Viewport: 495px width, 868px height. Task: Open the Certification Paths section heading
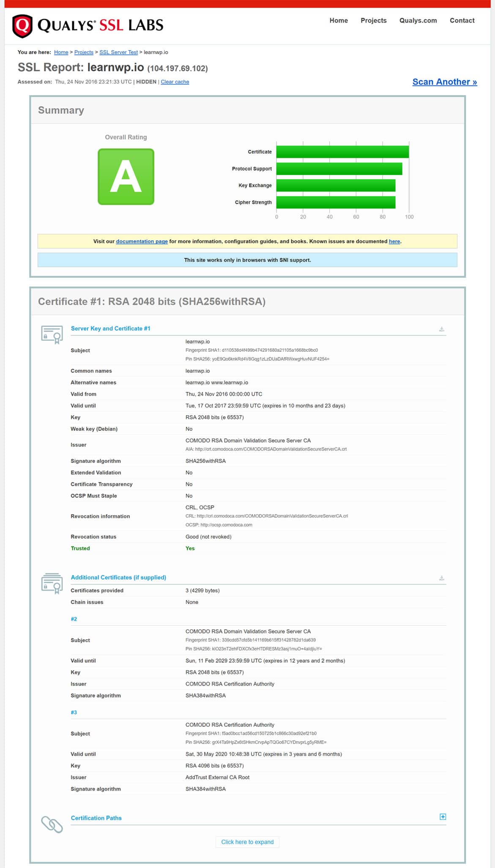[96, 818]
